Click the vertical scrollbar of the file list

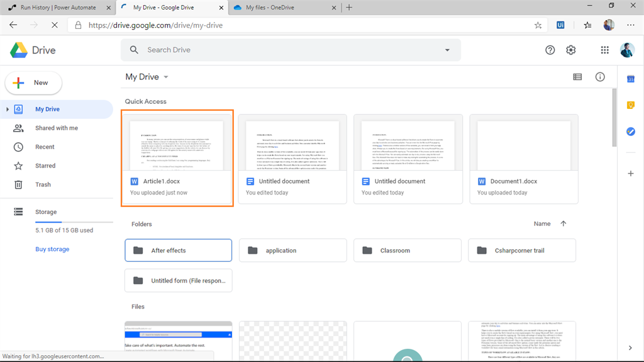tap(614, 118)
